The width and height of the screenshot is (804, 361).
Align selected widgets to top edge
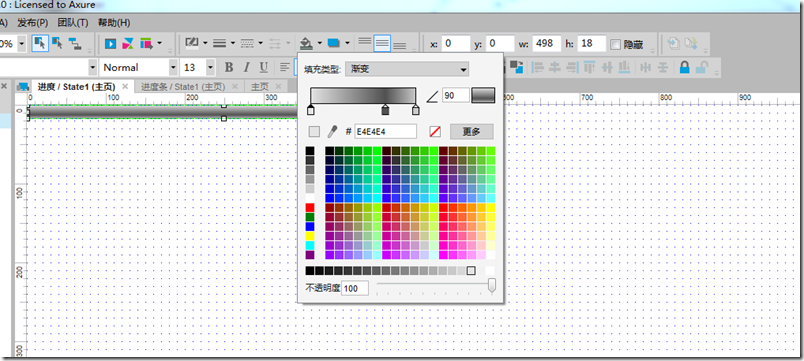[x=590, y=67]
